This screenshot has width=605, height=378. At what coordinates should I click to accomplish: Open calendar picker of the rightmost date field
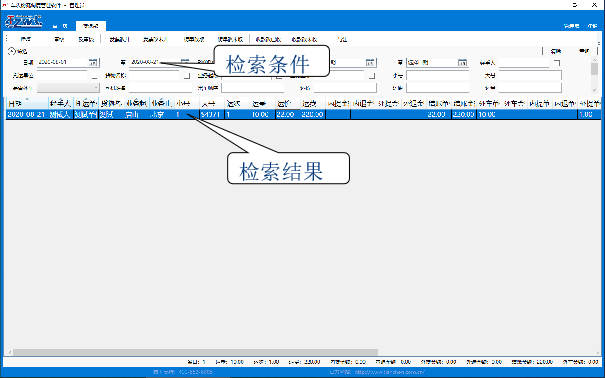tap(462, 62)
